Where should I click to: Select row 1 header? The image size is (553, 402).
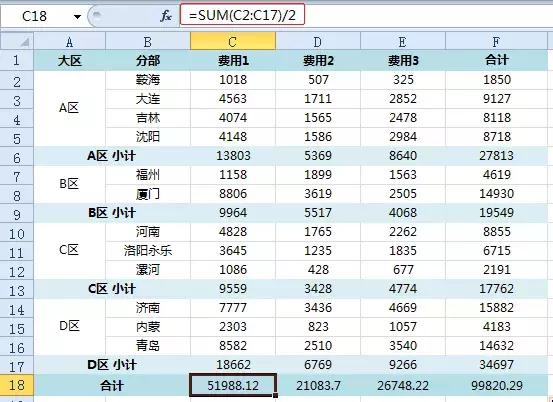point(17,60)
